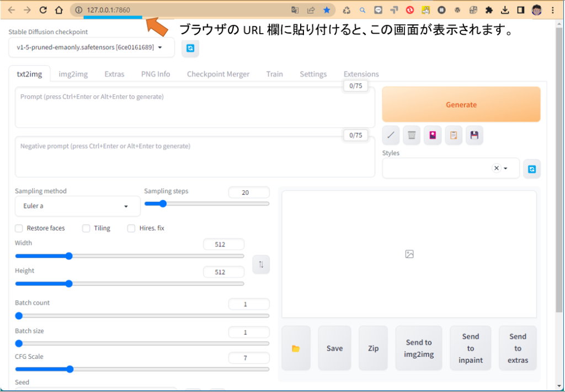Open the Stable Diffusion checkpoint dropdown
Viewport: 565px width, 392px height.
click(161, 47)
